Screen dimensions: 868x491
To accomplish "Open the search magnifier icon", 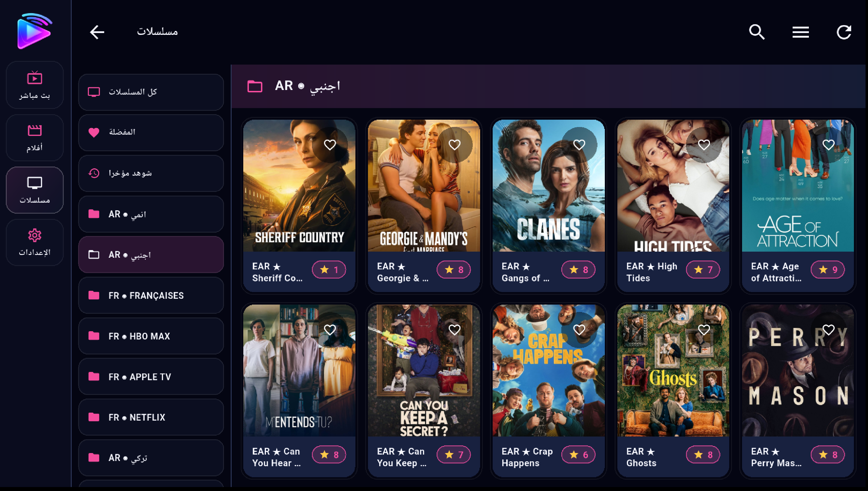I will (x=757, y=32).
